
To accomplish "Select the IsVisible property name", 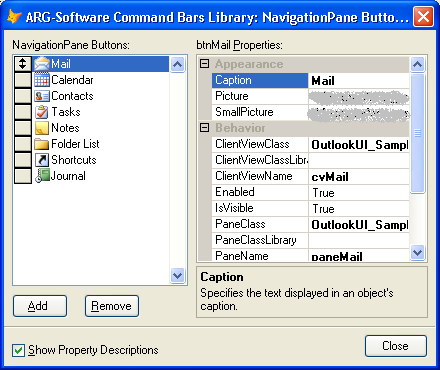I will coord(260,208).
